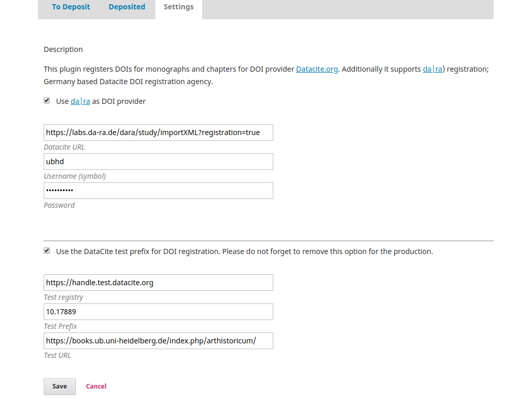Image resolution: width=532 pixels, height=399 pixels.
Task: Focus the Test URL field
Action: [x=158, y=341]
